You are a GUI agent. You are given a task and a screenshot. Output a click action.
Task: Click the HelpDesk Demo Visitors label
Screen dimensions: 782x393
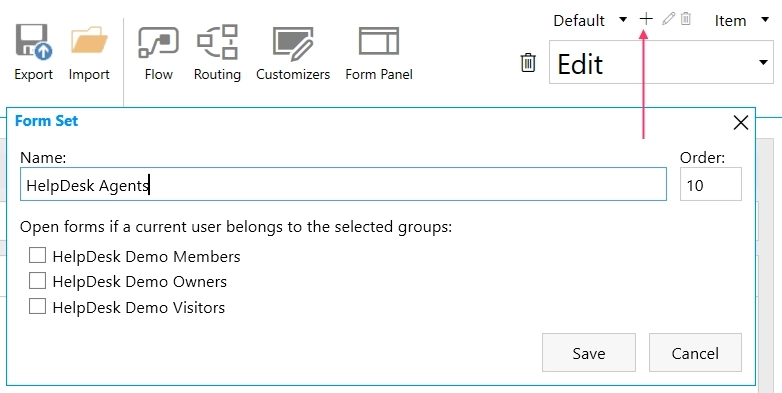coord(139,307)
